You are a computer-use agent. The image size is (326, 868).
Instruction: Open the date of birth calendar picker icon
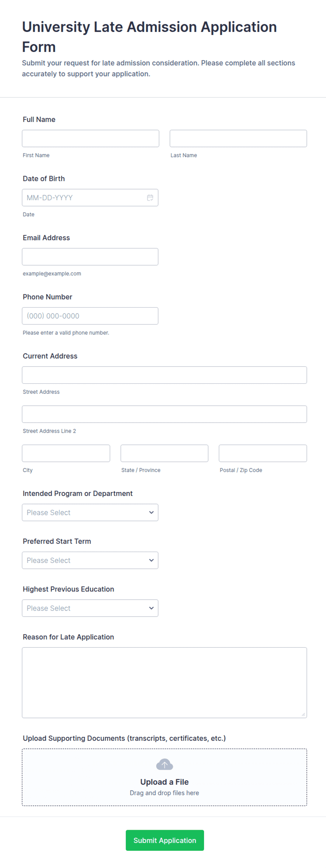coord(150,198)
